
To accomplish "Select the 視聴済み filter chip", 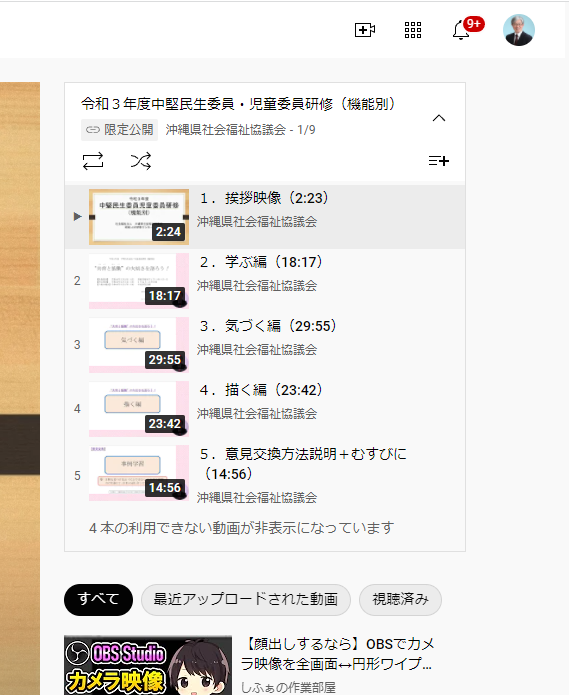I will (400, 600).
